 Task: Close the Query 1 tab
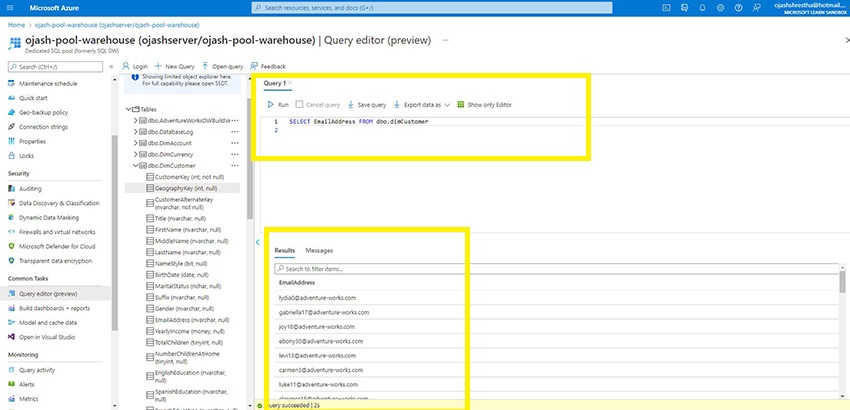pyautogui.click(x=290, y=83)
